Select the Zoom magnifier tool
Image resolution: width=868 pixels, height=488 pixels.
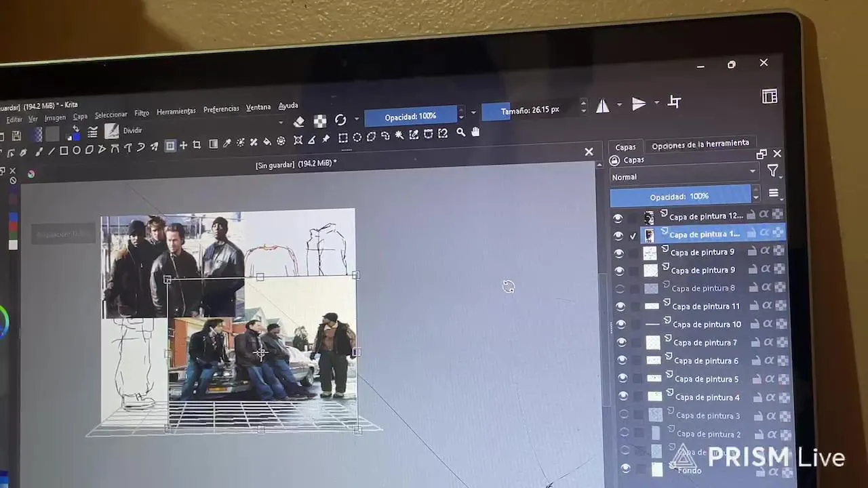461,132
